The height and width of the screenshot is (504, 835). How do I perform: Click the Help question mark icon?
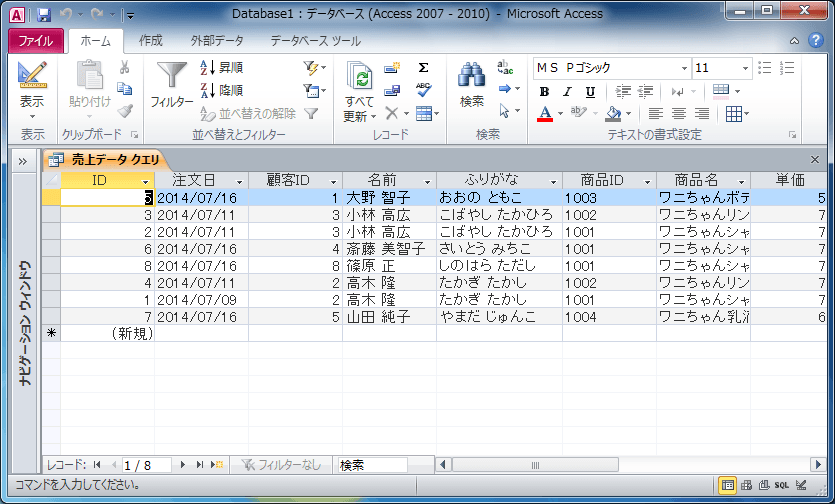[x=816, y=40]
